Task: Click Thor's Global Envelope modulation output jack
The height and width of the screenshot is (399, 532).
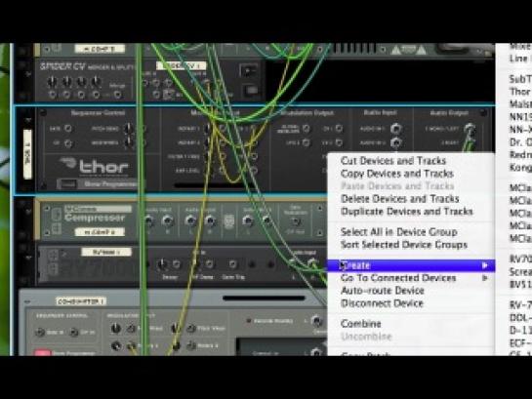Action: pos(307,129)
